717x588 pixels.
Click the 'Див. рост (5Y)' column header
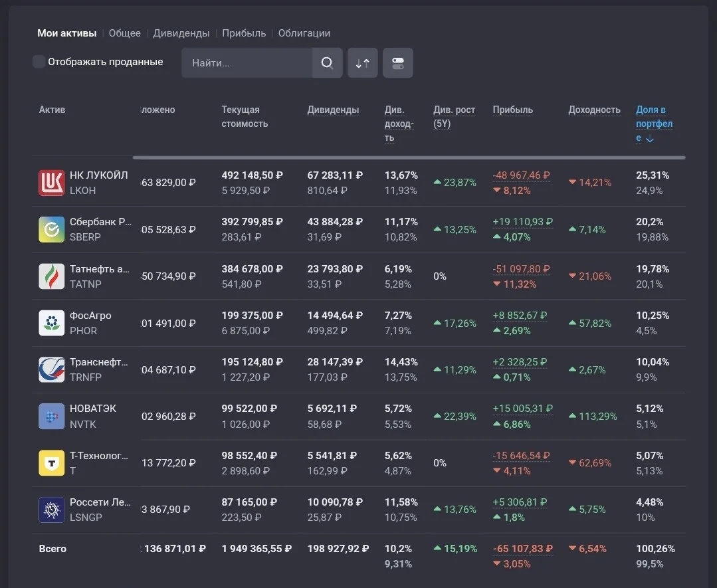click(454, 116)
